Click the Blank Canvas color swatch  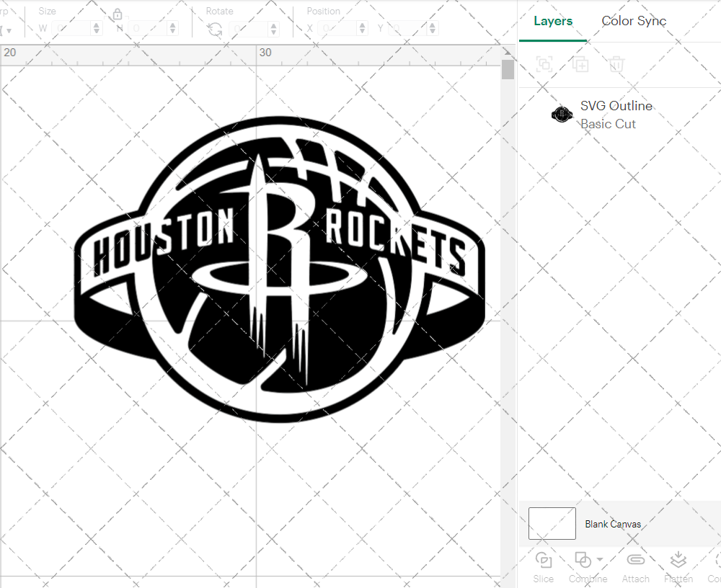pos(552,524)
